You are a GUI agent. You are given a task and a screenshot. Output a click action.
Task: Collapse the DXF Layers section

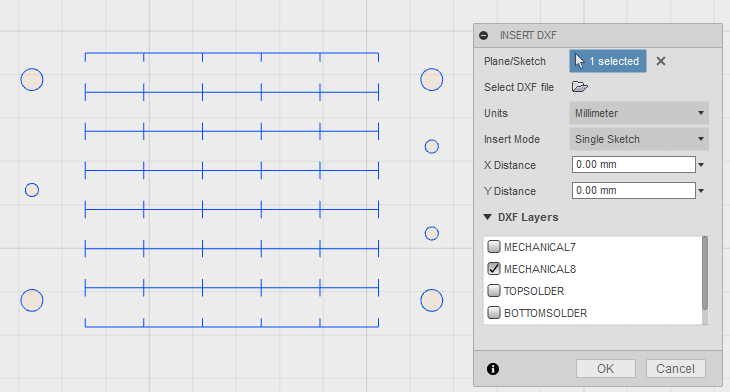point(487,217)
